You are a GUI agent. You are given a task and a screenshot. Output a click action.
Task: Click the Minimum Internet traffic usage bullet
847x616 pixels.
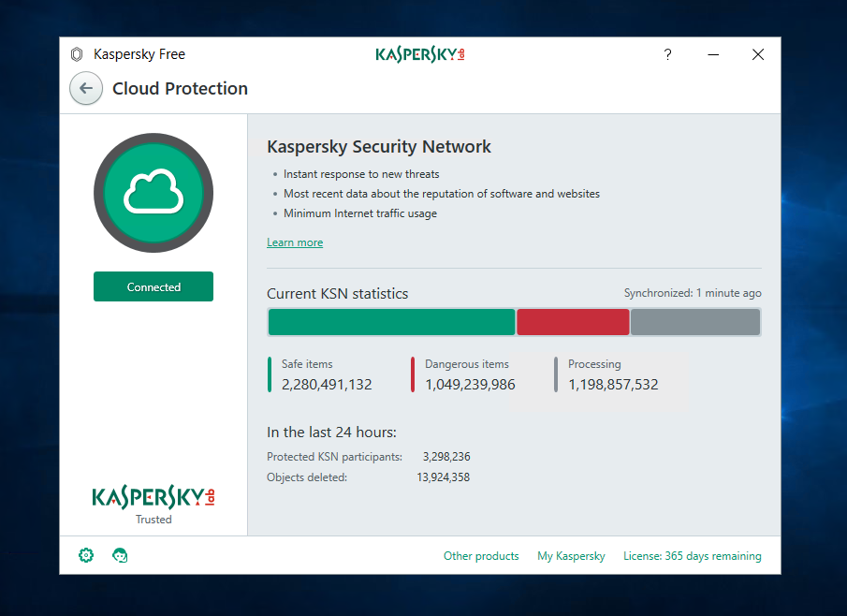(360, 213)
